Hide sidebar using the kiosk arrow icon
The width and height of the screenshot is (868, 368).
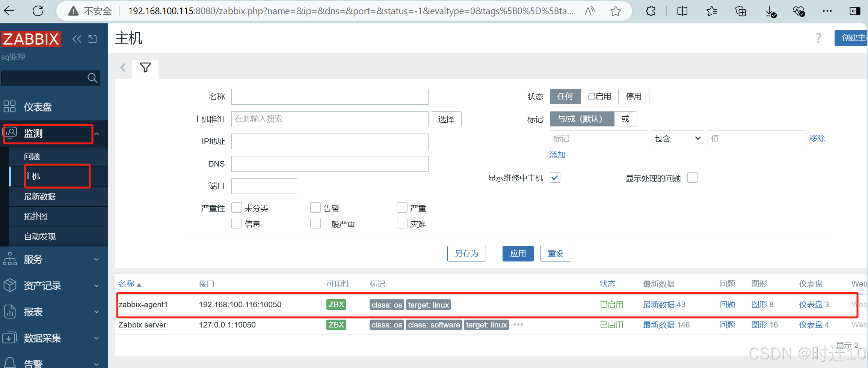coord(92,39)
